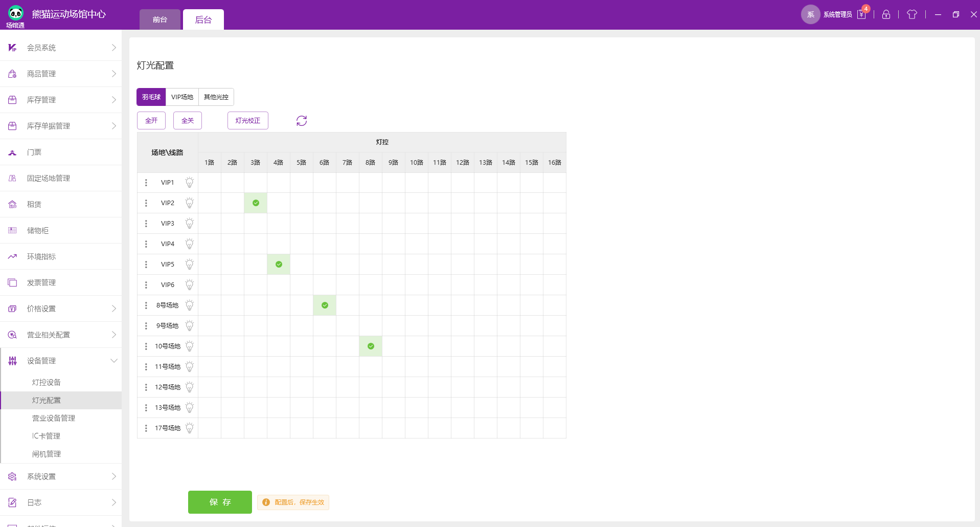Click the light bulb icon for 8号场地
Viewport: 980px width, 527px height.
coord(190,305)
